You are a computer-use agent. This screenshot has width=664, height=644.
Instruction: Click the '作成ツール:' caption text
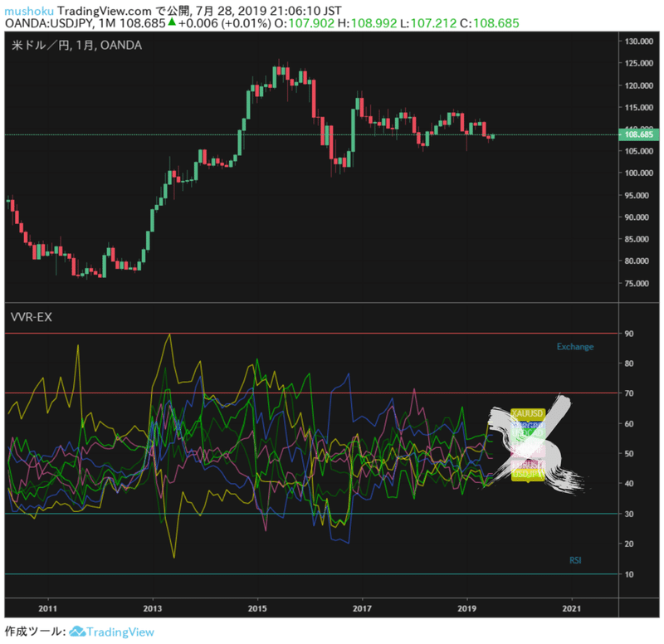35,632
